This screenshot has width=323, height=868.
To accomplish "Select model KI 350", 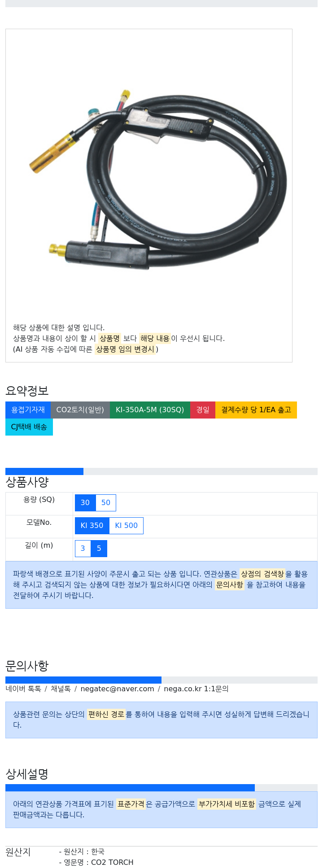I will click(x=92, y=526).
